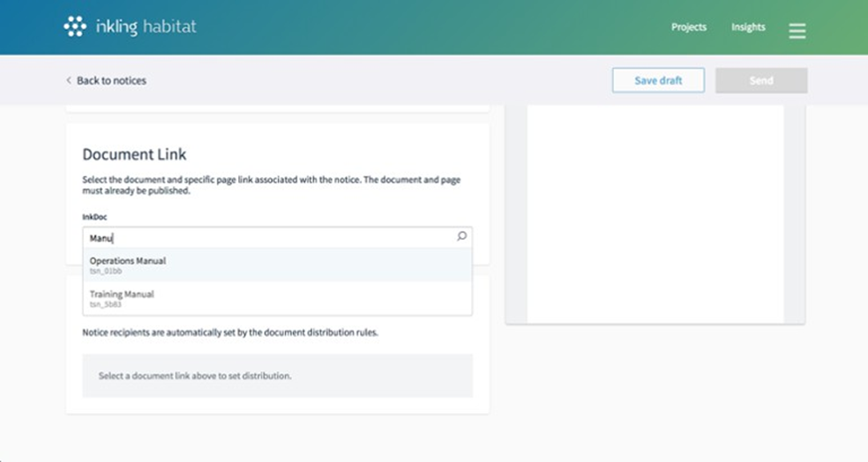868x462 pixels.
Task: Open the Projects menu item
Action: tap(688, 27)
